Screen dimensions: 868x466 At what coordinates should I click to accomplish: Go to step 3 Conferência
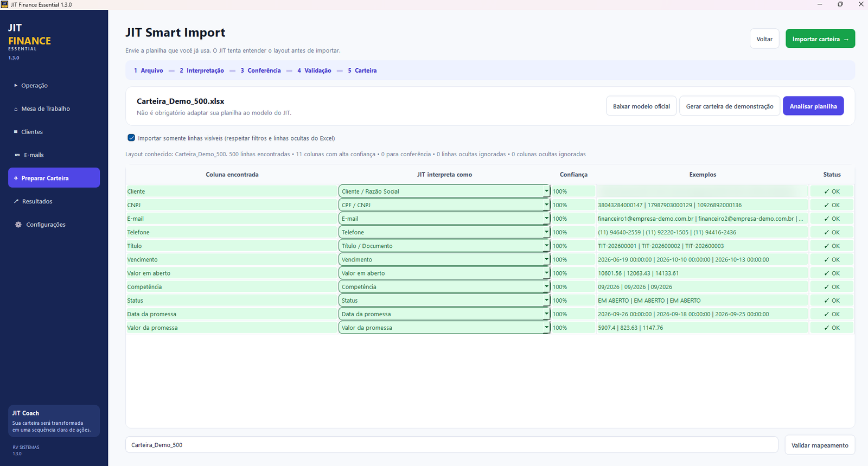[261, 71]
